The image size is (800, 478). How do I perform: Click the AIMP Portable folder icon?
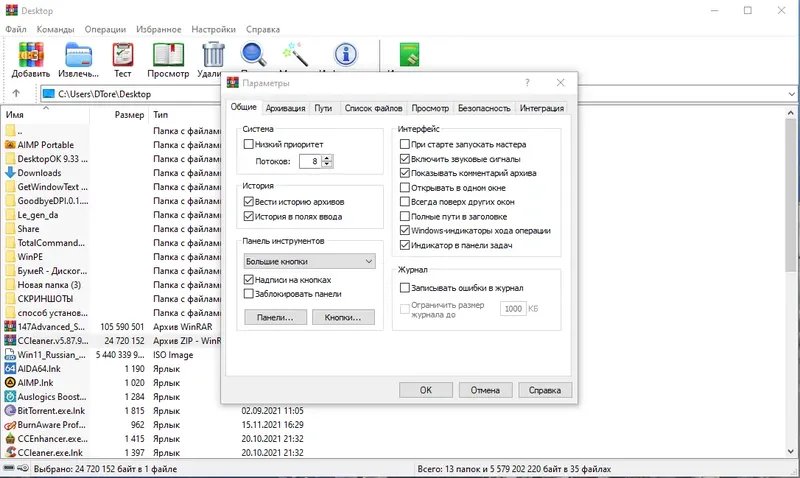point(10,145)
